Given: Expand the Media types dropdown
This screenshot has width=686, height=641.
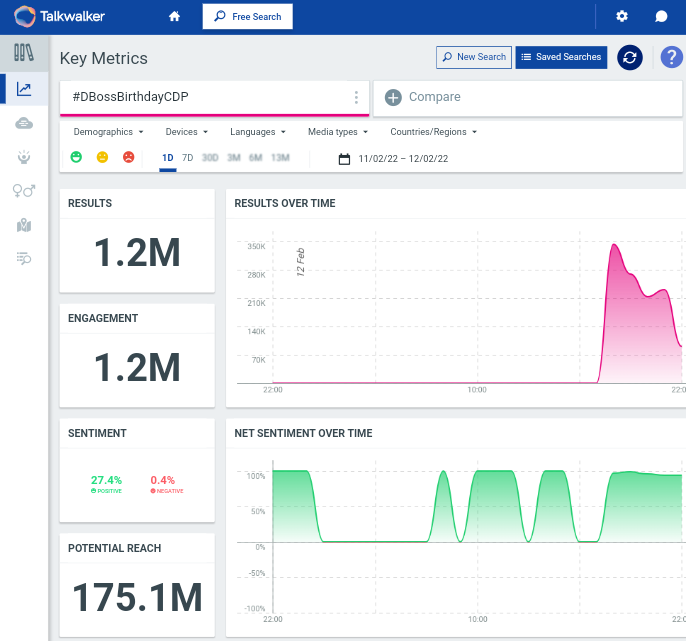Looking at the screenshot, I should tap(338, 132).
